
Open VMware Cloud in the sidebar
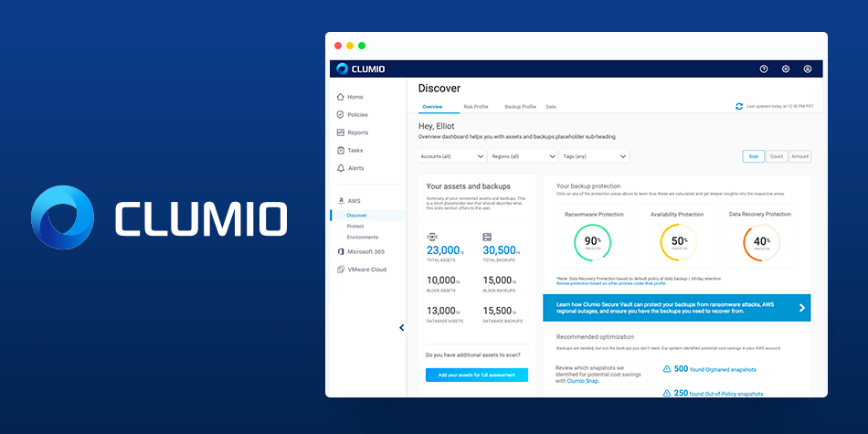click(366, 270)
